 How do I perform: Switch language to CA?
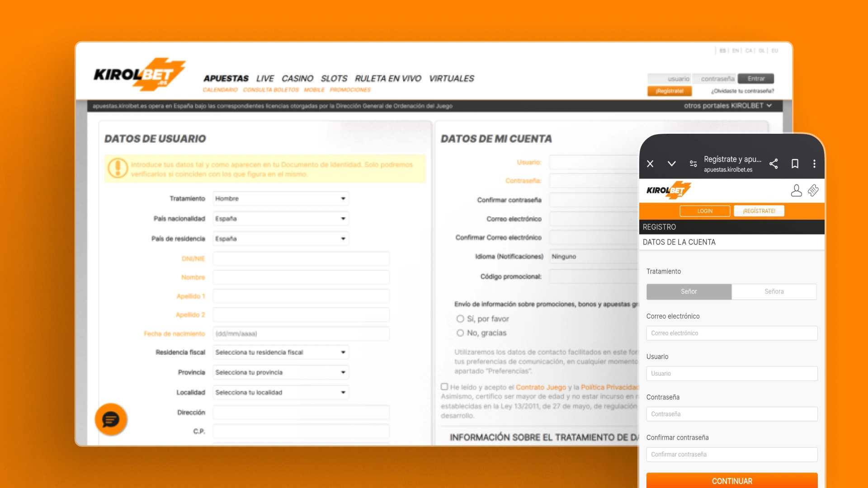(749, 51)
